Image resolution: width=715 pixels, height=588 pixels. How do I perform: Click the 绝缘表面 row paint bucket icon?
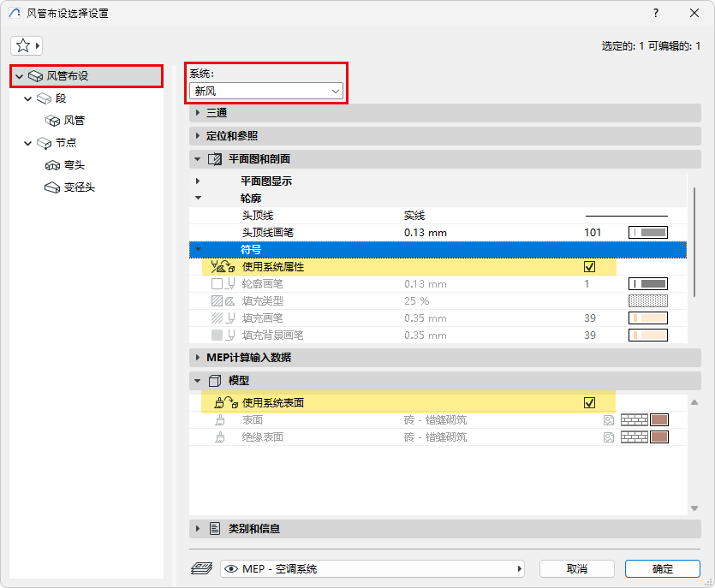click(x=220, y=437)
